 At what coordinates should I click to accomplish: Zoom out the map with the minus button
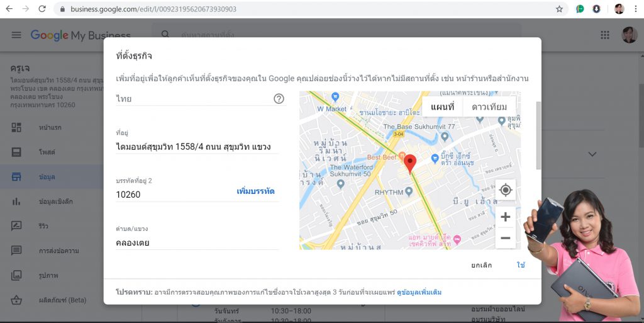[x=506, y=238]
